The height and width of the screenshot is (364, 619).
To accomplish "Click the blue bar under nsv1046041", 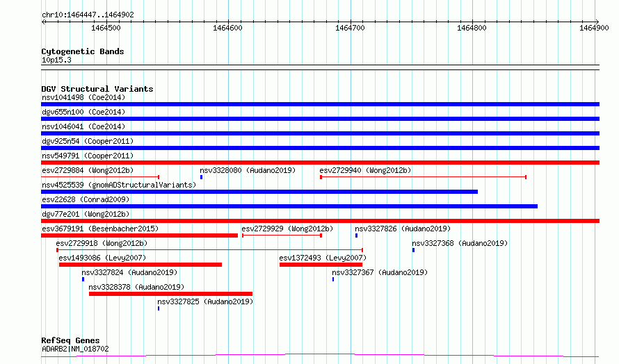I will pyautogui.click(x=320, y=133).
